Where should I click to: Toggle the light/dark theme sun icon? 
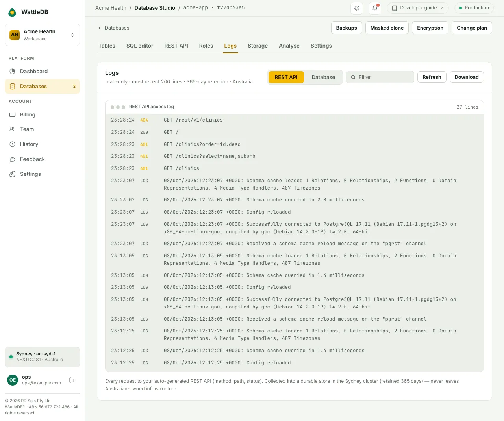coord(357,8)
